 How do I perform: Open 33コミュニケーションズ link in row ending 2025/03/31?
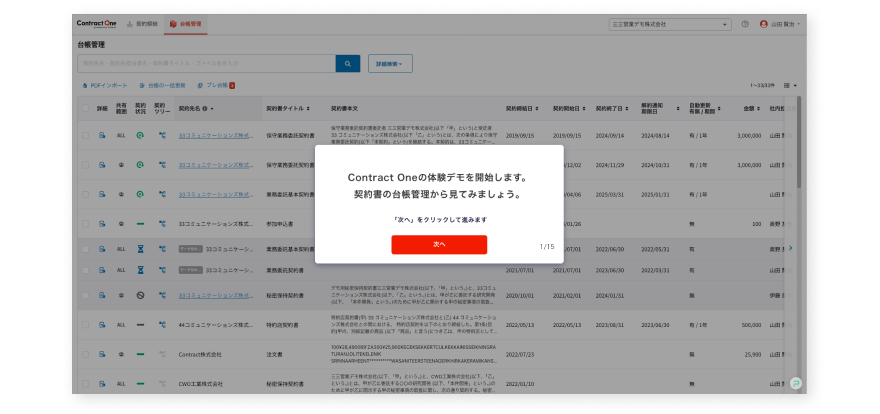[216, 194]
